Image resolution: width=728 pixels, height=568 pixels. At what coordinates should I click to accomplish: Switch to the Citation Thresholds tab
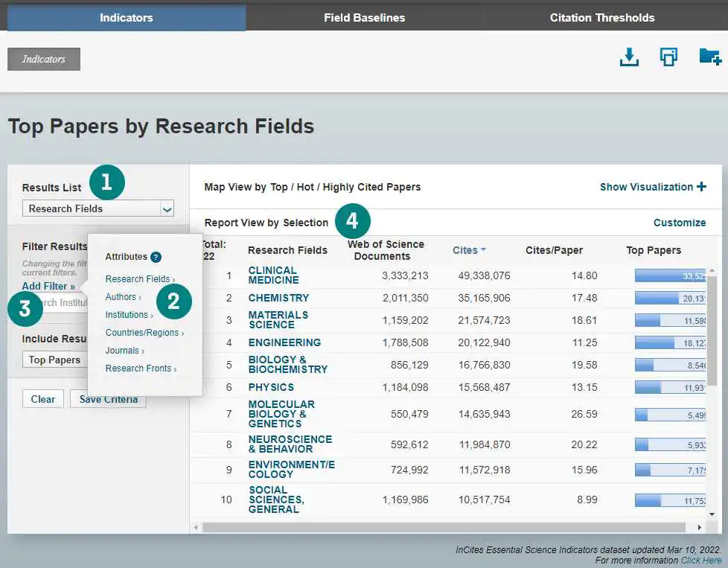click(x=601, y=17)
